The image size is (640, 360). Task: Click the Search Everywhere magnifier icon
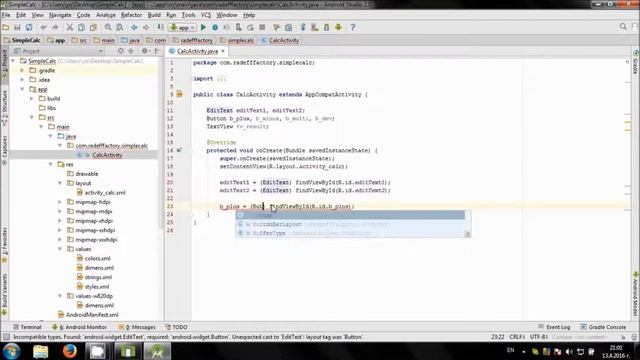pos(623,27)
